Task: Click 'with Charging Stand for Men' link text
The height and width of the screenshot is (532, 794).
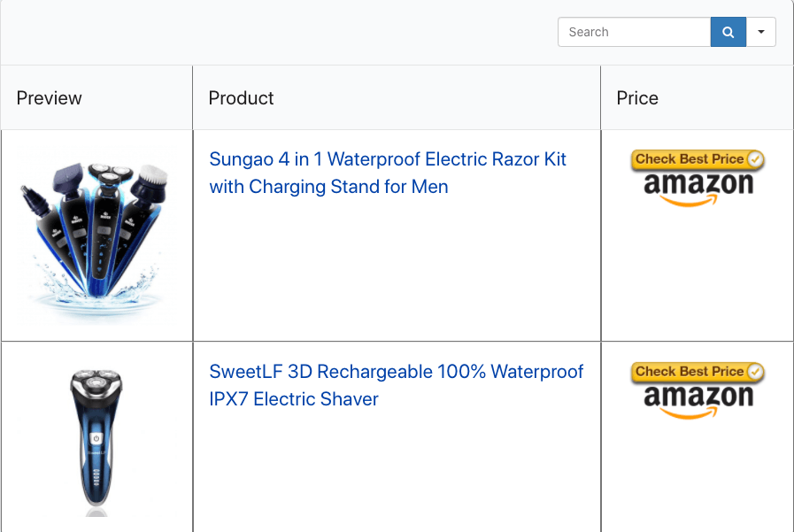Action: pyautogui.click(x=328, y=187)
